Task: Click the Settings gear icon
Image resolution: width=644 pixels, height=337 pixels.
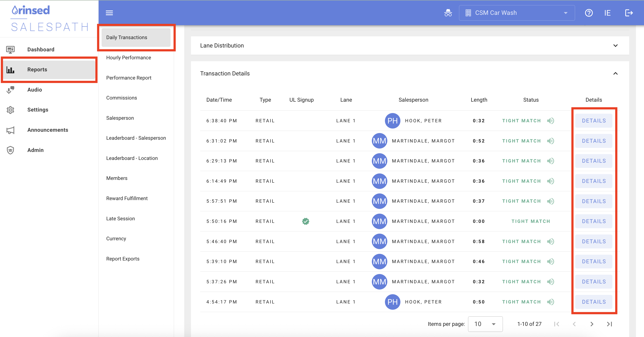Action: tap(10, 110)
